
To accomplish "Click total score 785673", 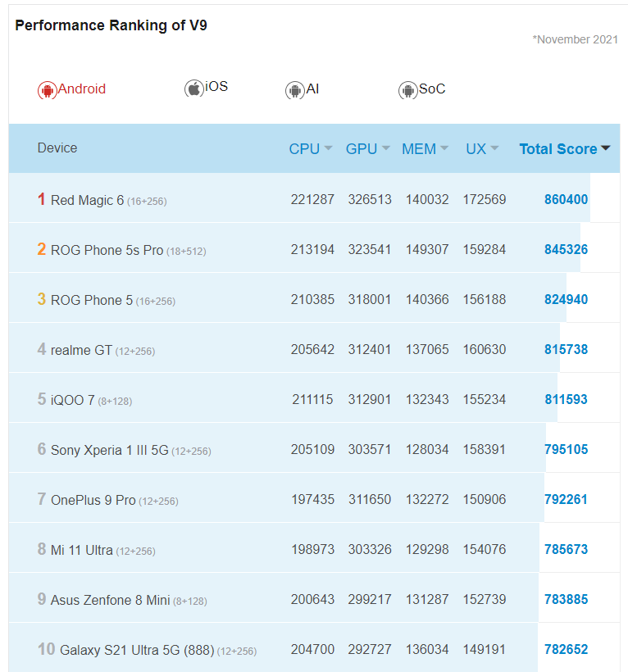I will (566, 549).
